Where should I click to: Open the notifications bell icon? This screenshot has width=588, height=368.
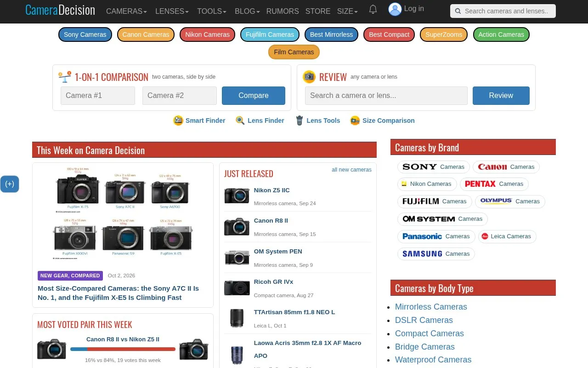[x=373, y=10]
